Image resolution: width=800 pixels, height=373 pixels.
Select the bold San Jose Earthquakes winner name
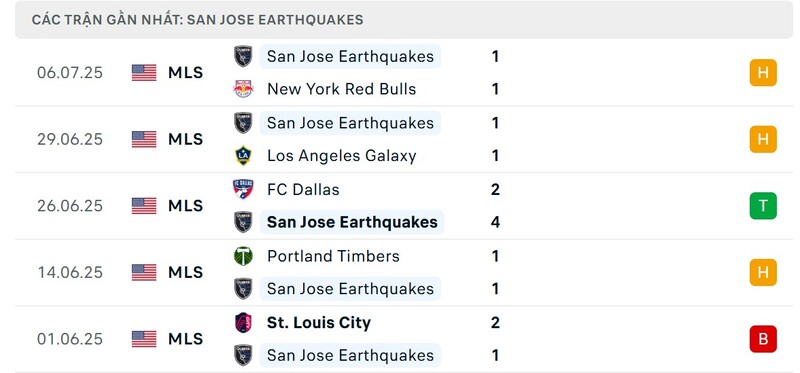[x=352, y=222]
